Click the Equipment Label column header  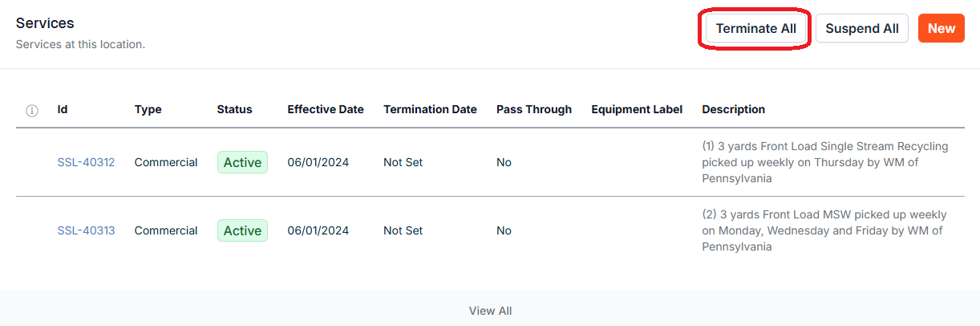pos(637,109)
